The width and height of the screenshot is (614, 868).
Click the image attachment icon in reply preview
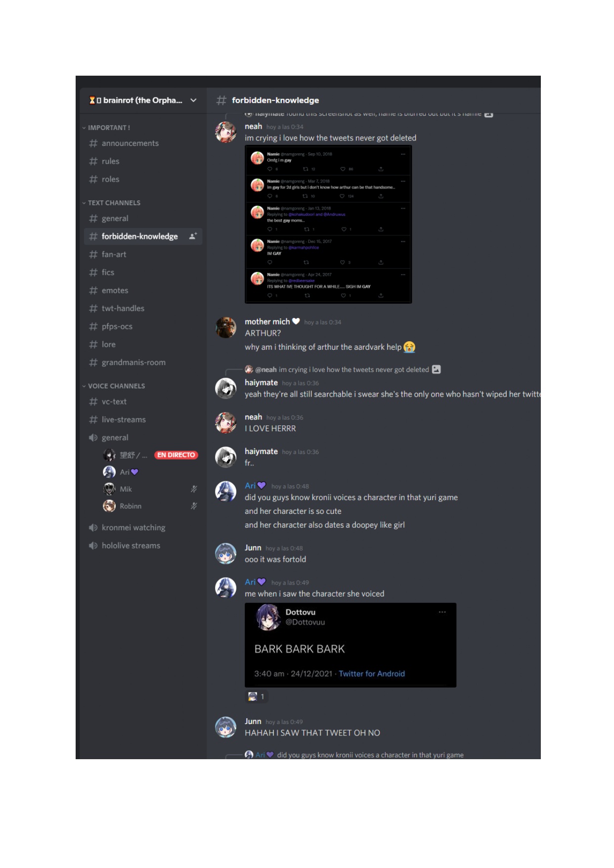tap(436, 369)
